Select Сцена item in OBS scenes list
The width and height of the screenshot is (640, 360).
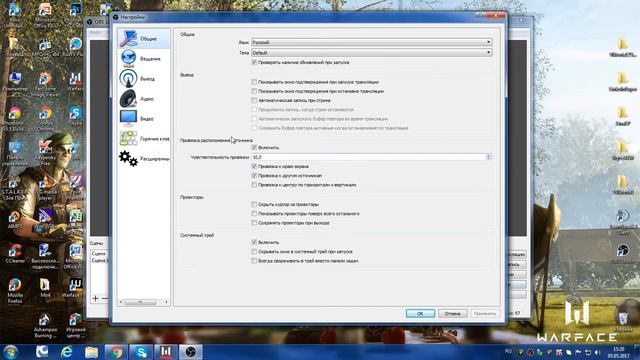tap(99, 253)
